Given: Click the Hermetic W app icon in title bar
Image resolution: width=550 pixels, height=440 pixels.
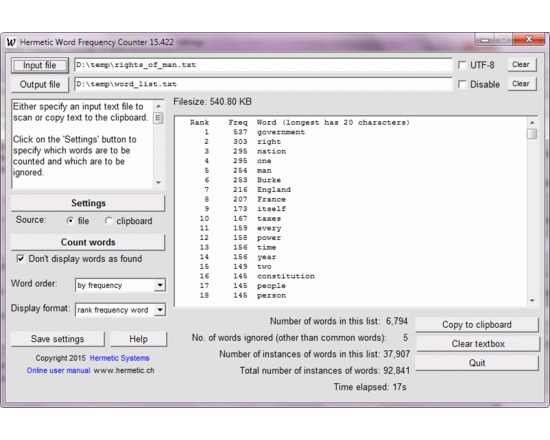Looking at the screenshot, I should (x=11, y=42).
